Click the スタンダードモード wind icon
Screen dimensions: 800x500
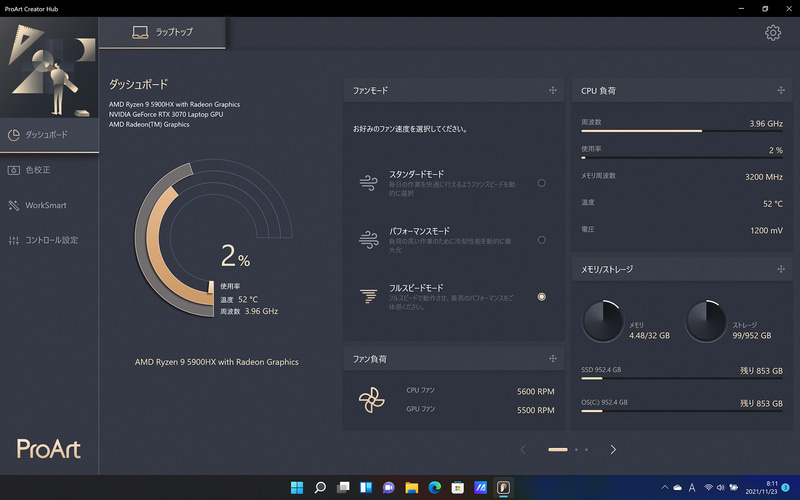click(368, 183)
